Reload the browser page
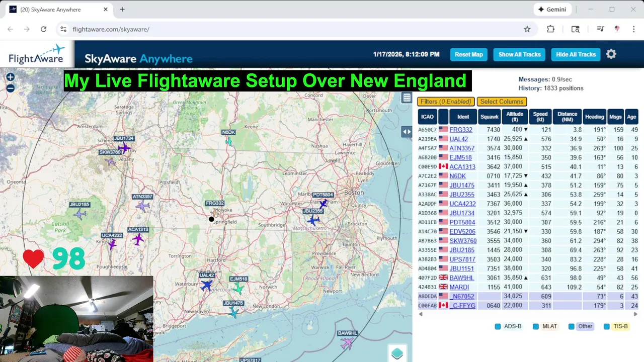Screen dimensions: 644x362 click(43, 29)
